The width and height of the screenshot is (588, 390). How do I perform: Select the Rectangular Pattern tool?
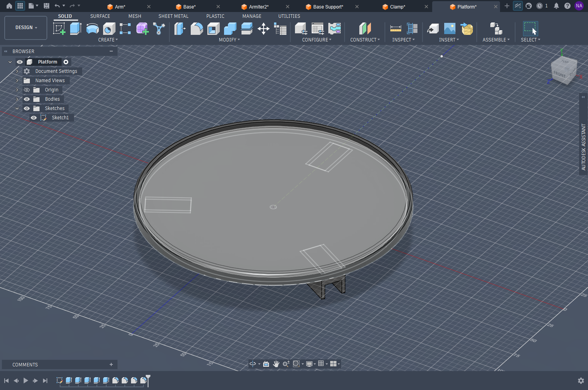[125, 29]
